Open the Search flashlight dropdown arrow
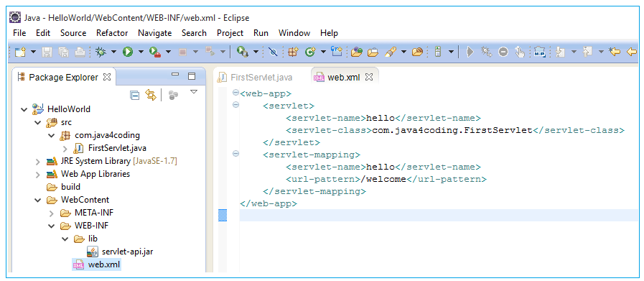 coord(403,52)
